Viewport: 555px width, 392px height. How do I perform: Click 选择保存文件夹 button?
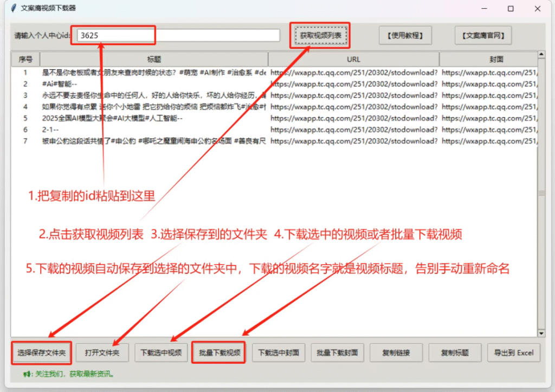pyautogui.click(x=41, y=352)
